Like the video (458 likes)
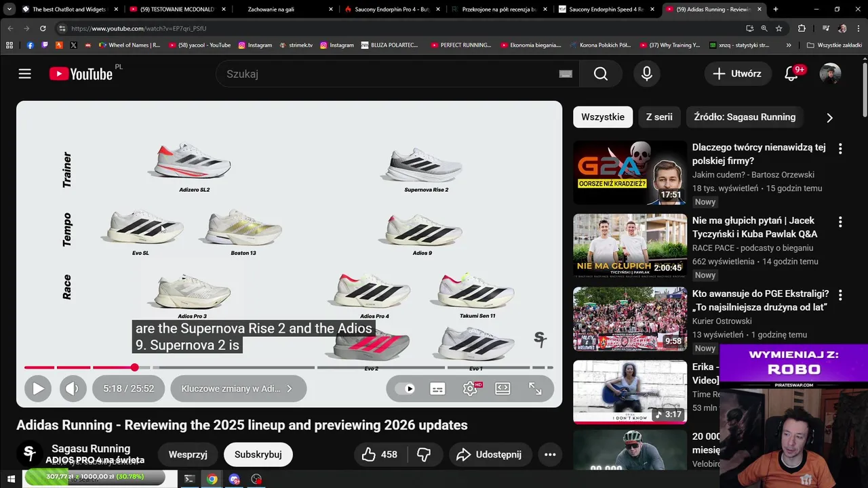Image resolution: width=868 pixels, height=488 pixels. tap(380, 455)
